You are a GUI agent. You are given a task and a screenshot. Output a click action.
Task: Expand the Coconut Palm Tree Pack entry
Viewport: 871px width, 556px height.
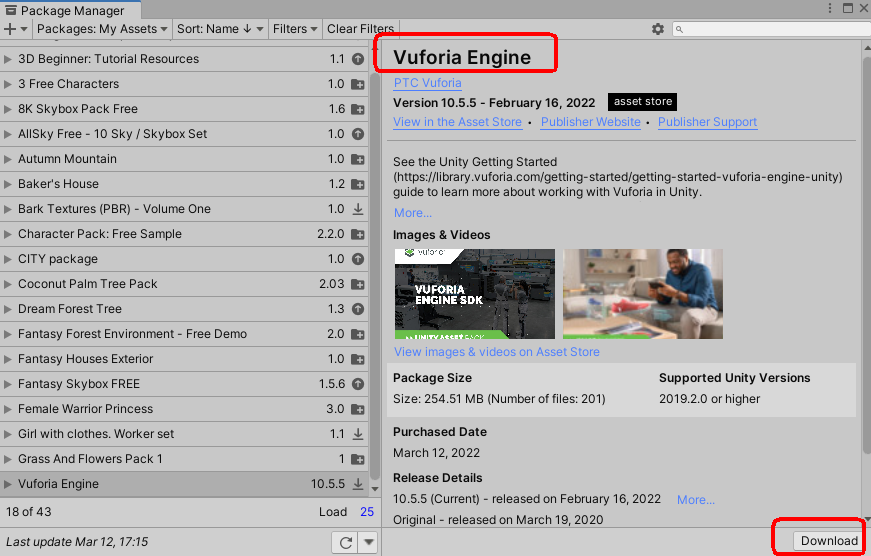pos(8,284)
